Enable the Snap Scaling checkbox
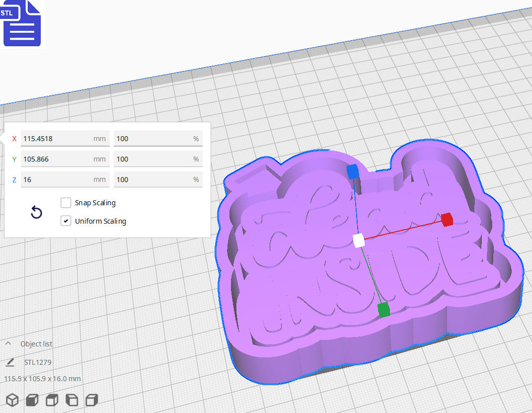Screen dimensions: 532x413 pyautogui.click(x=66, y=203)
